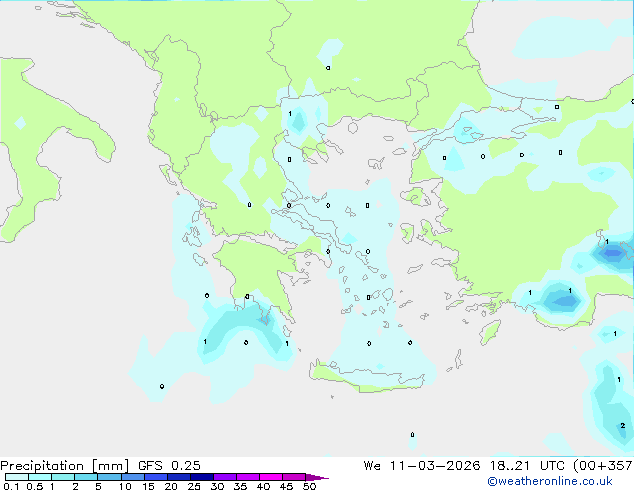This screenshot has width=634, height=490.
Task: Select the 2–5 mm legend color swatch
Action: pos(86,477)
